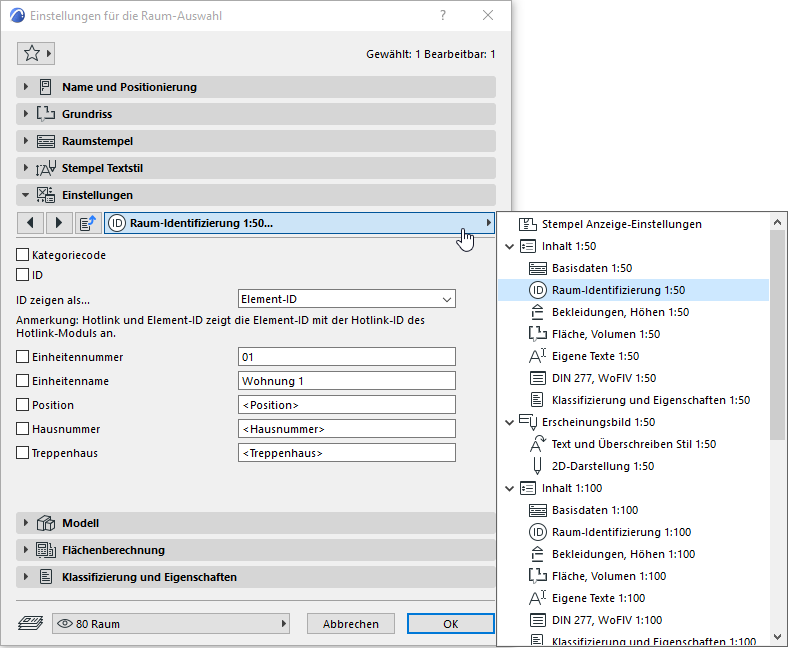The width and height of the screenshot is (788, 648).
Task: Click the Stempel Textstil panel icon
Action: click(45, 168)
